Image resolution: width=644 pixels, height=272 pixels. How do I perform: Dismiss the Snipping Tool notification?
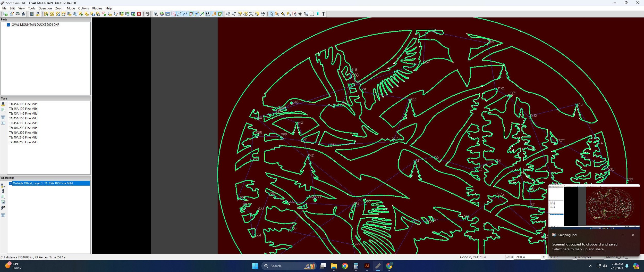click(x=633, y=235)
